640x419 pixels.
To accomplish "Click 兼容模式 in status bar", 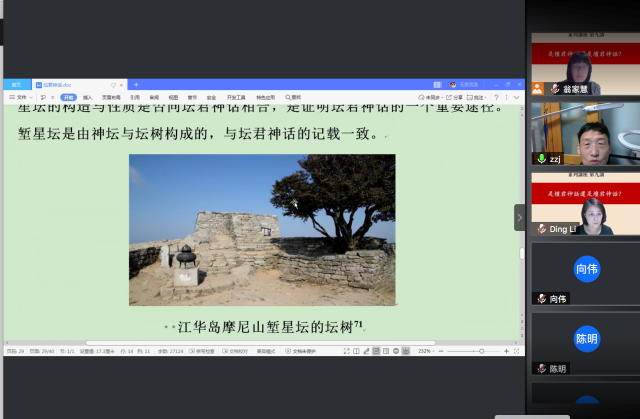I will (266, 351).
